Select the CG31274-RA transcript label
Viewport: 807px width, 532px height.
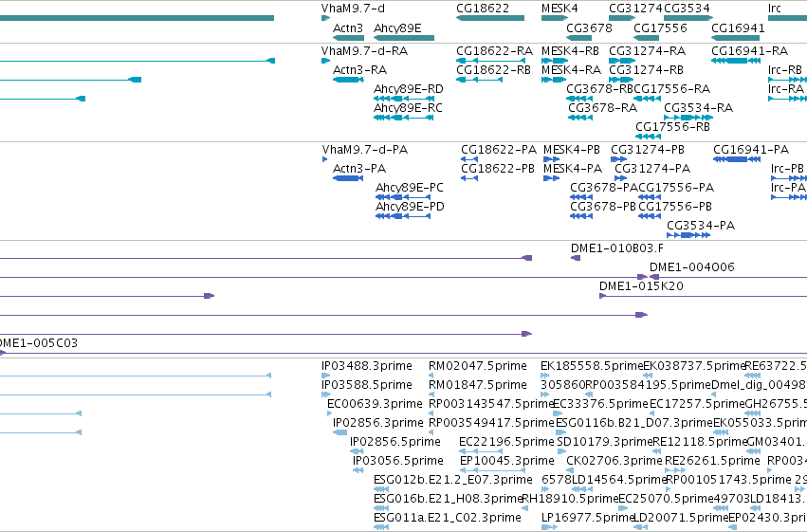[x=648, y=51]
